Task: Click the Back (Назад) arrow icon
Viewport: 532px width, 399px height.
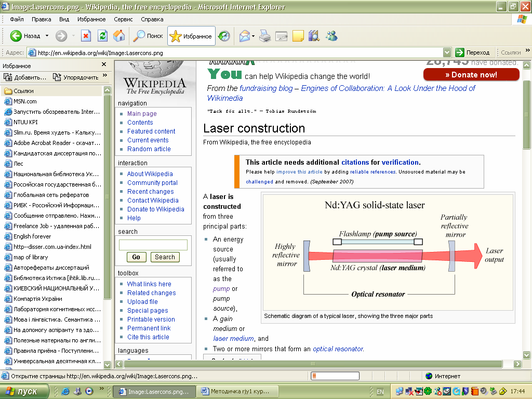Action: (16, 36)
